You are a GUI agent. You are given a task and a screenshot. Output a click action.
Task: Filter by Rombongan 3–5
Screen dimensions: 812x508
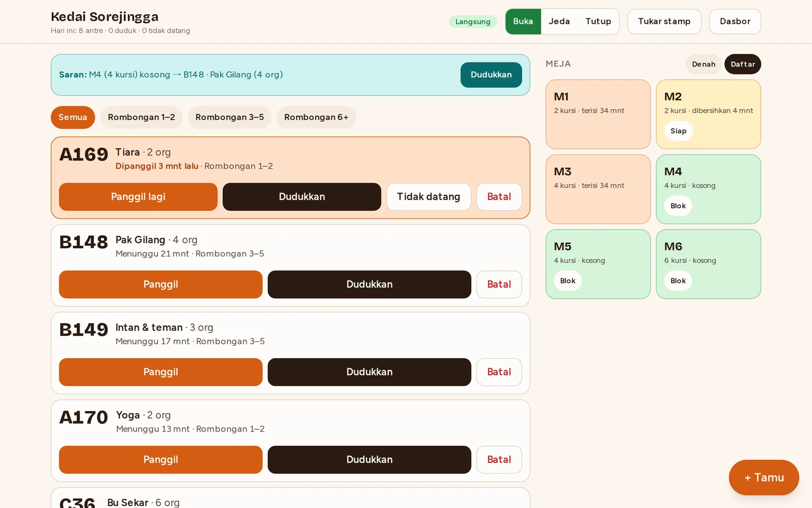click(229, 117)
